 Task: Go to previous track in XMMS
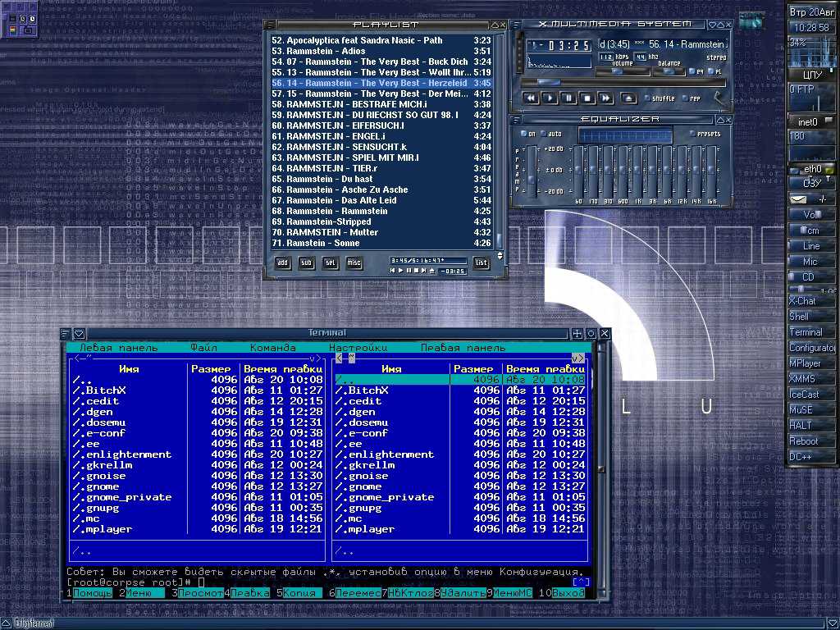point(531,98)
